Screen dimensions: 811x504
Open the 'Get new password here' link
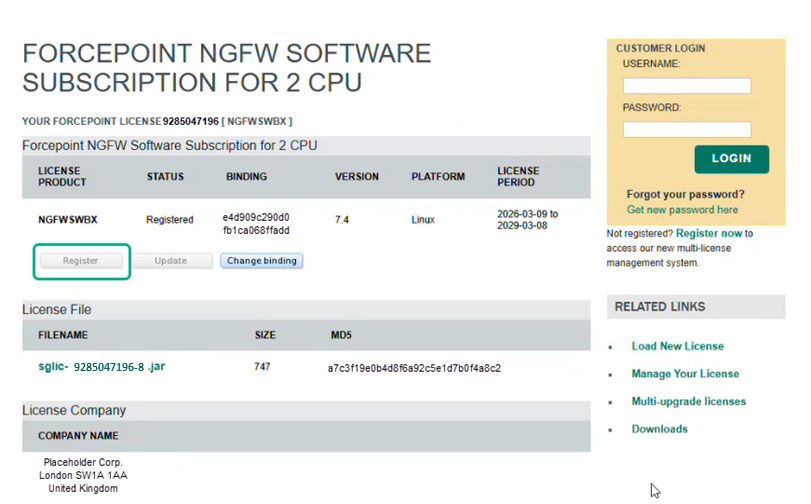[x=682, y=210]
